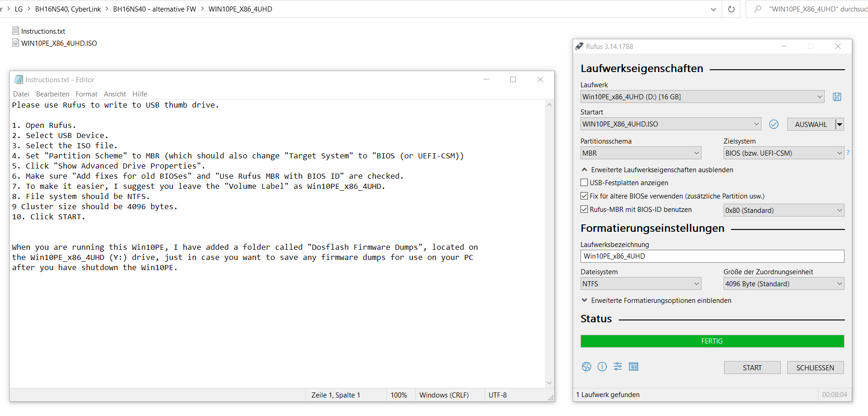Open the Partitionsschema MBR dropdown
This screenshot has height=416, width=868.
pos(641,153)
